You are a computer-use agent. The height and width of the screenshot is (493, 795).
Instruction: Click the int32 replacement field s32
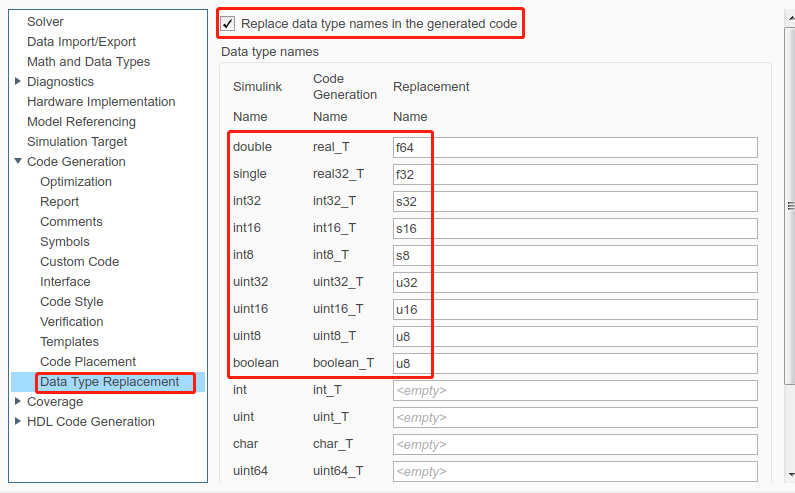[575, 201]
